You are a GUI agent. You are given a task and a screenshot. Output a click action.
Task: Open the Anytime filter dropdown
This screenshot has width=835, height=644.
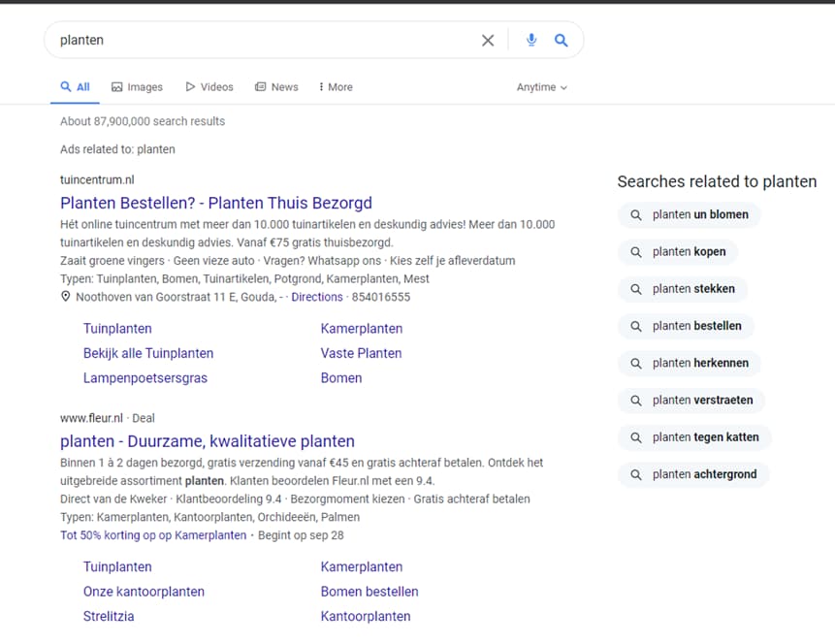pyautogui.click(x=541, y=87)
